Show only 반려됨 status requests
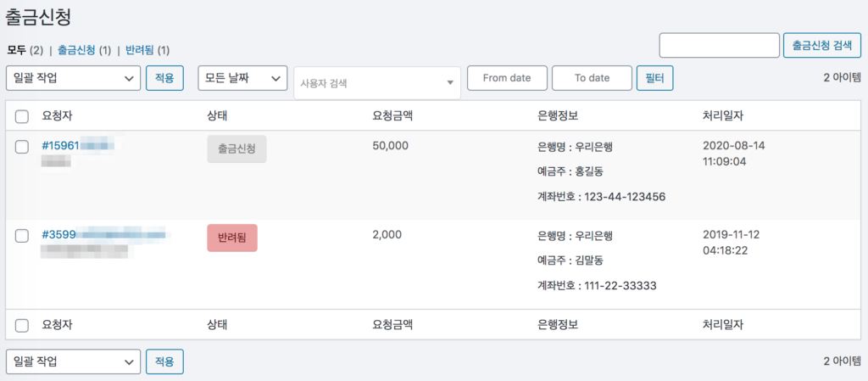Screen dimensions: 868x381 coord(140,50)
